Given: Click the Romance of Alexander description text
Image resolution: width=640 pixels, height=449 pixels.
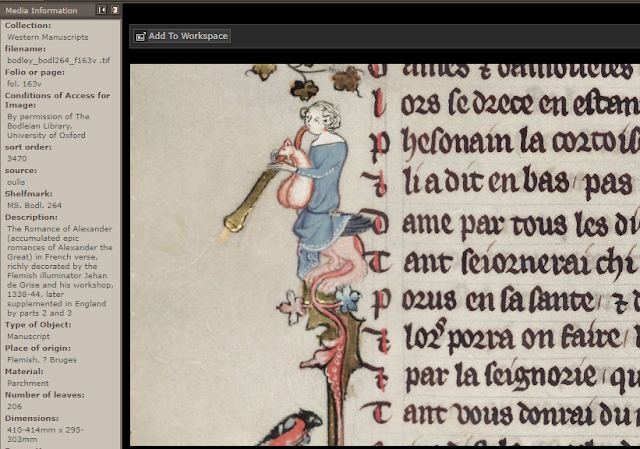Looking at the screenshot, I should click(x=60, y=271).
